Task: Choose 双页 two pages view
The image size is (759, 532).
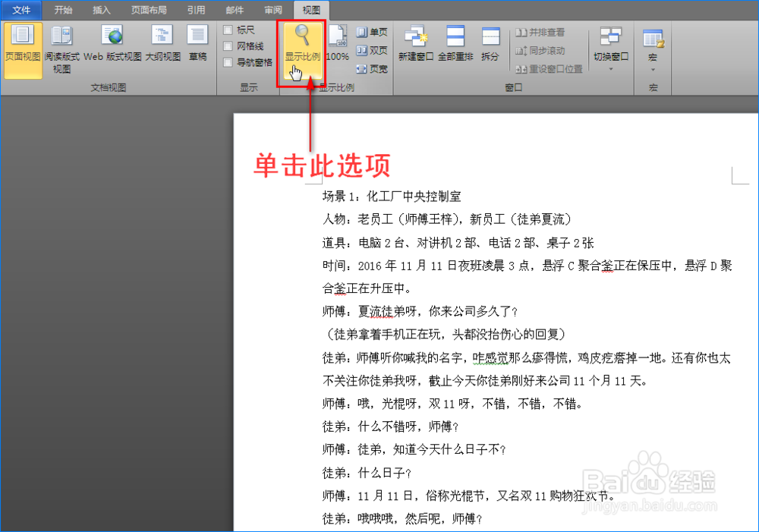Action: coord(372,50)
